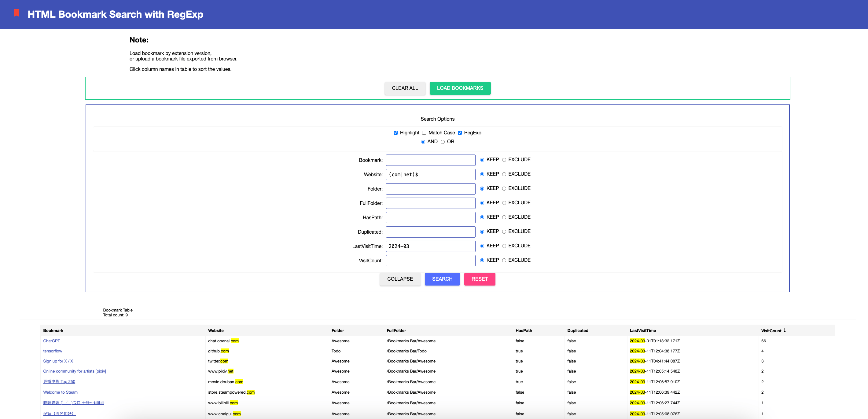This screenshot has height=419, width=868.
Task: Click the red bookmark logo icon
Action: (x=16, y=13)
